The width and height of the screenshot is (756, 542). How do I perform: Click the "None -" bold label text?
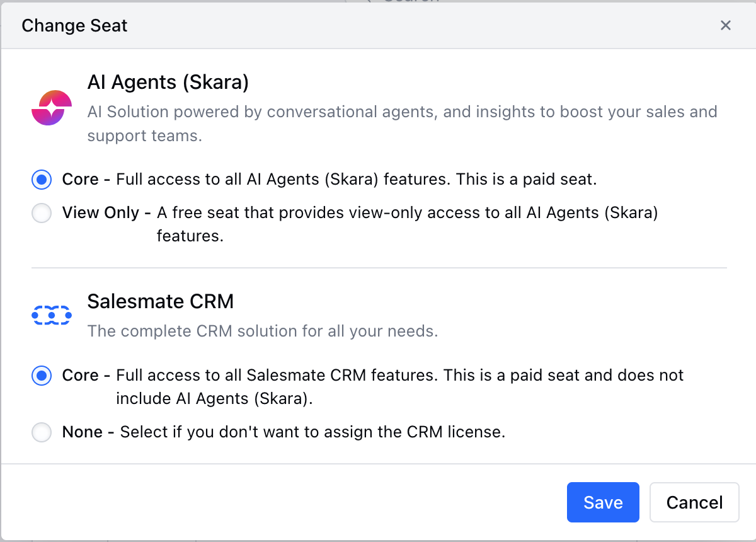tap(88, 432)
